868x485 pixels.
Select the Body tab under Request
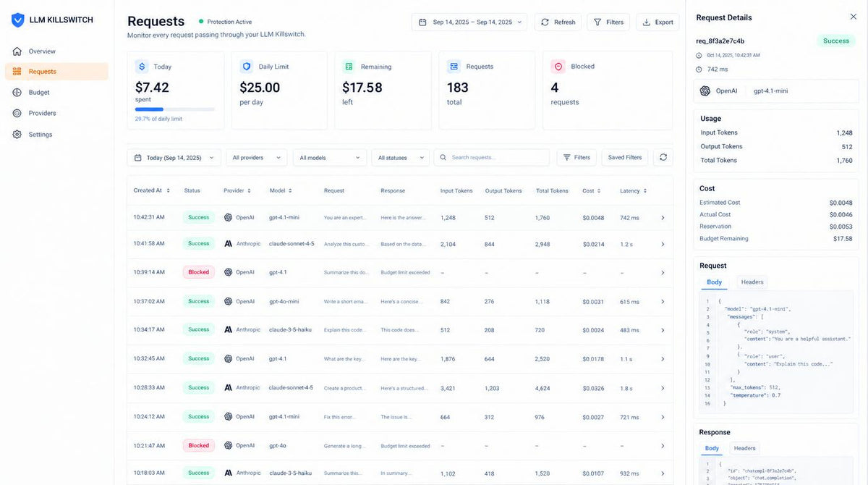pyautogui.click(x=715, y=282)
